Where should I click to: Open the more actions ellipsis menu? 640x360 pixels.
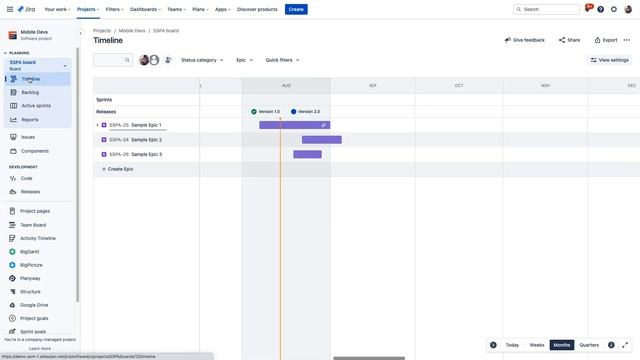pos(627,40)
